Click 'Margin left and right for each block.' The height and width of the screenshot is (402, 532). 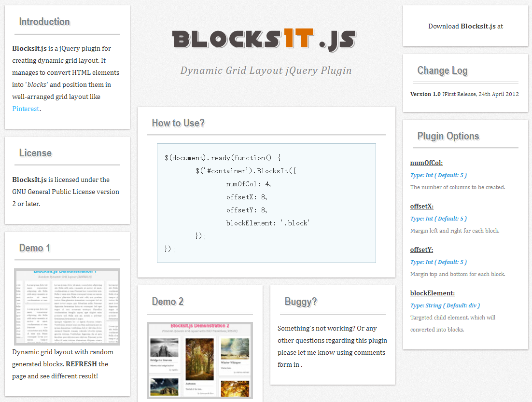455,231
